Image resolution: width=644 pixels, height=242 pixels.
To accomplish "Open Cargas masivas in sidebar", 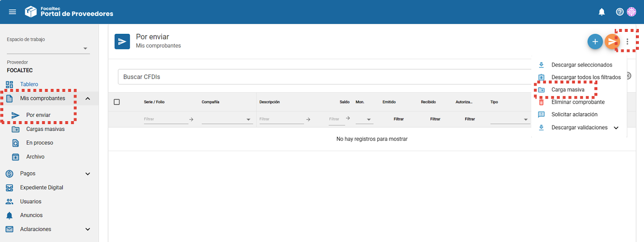I will [x=45, y=129].
